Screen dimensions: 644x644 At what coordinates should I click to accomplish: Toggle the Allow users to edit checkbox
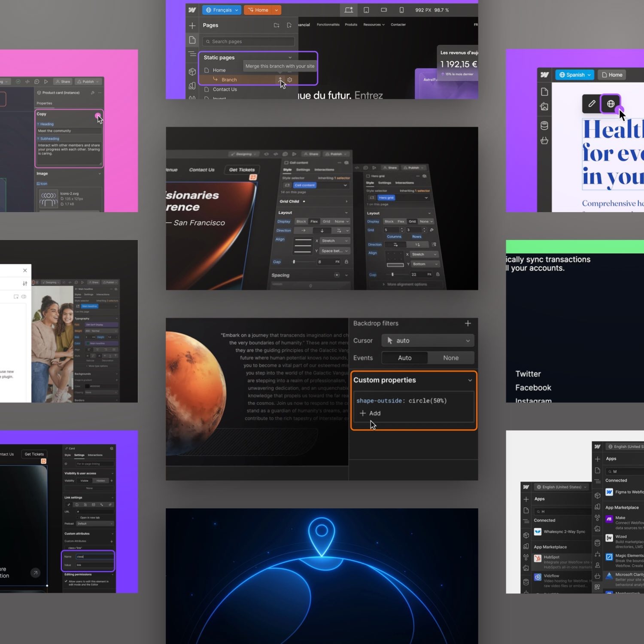pyautogui.click(x=66, y=581)
